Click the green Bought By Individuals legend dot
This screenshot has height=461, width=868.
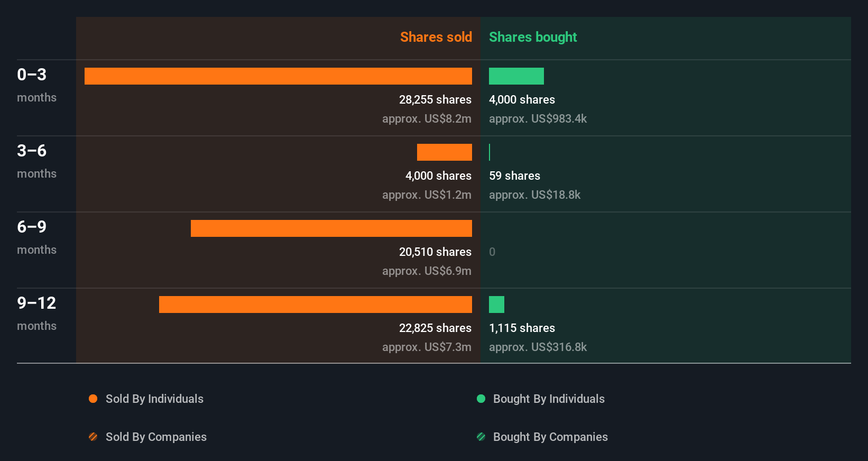click(481, 399)
